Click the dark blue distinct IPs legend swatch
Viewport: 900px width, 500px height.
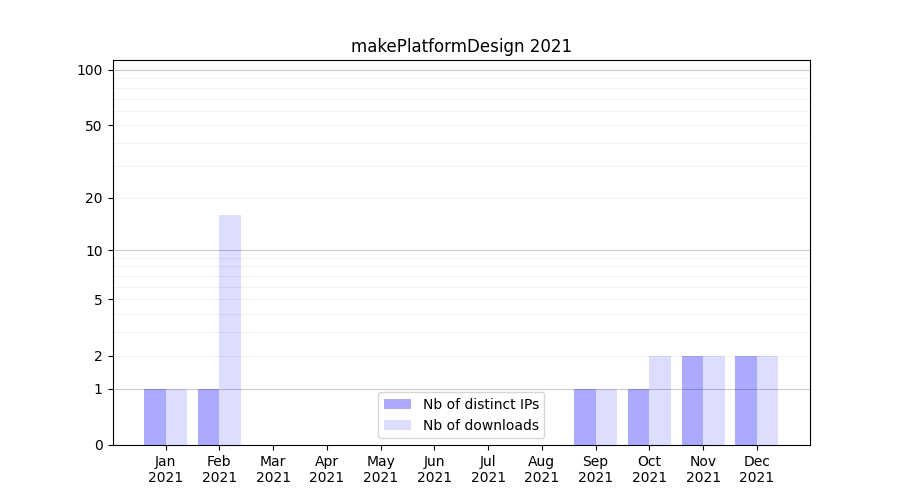pos(397,404)
